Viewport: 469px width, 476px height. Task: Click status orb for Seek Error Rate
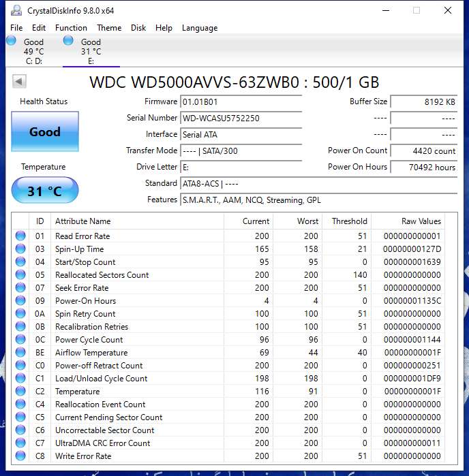tap(20, 287)
